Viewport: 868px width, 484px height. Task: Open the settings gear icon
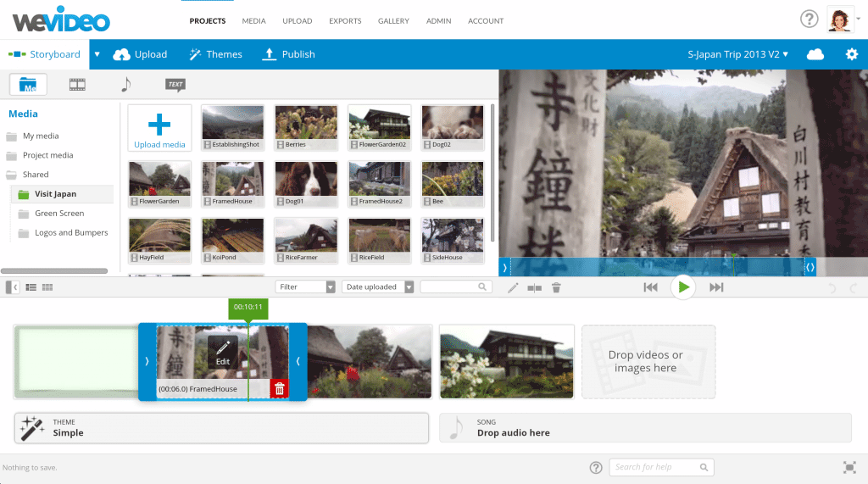click(851, 54)
